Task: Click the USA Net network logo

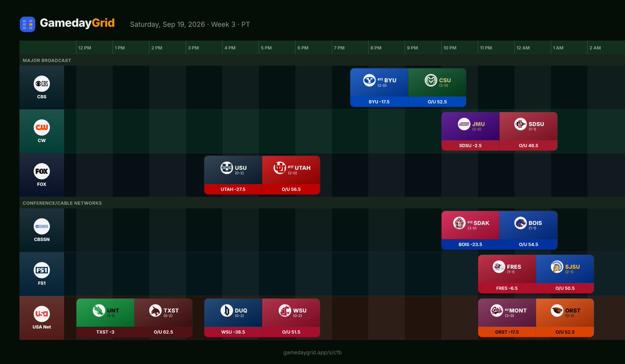Action: coord(42,314)
